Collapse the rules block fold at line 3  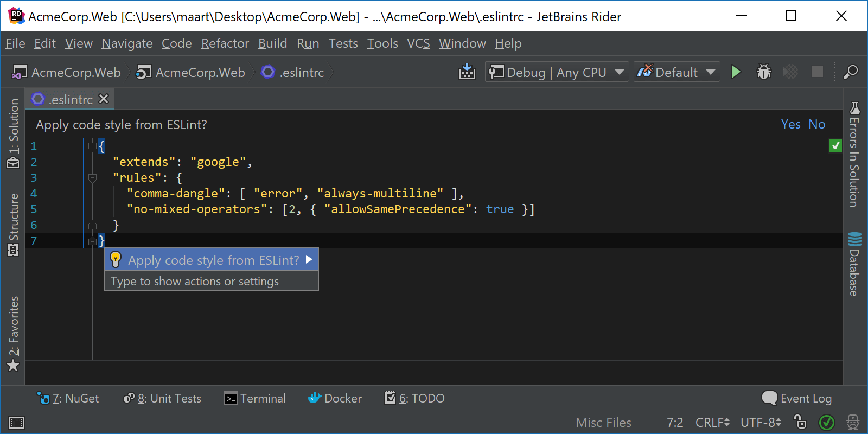pos(92,177)
